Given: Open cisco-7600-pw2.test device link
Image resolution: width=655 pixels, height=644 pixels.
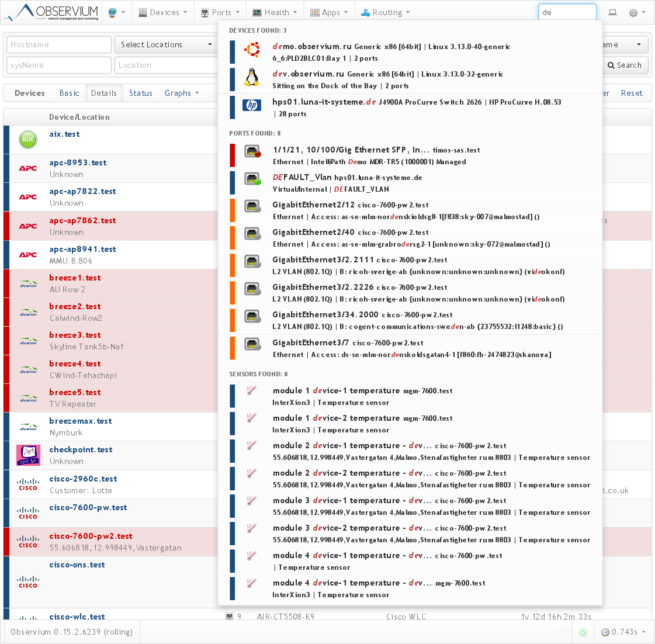Looking at the screenshot, I should pos(91,536).
